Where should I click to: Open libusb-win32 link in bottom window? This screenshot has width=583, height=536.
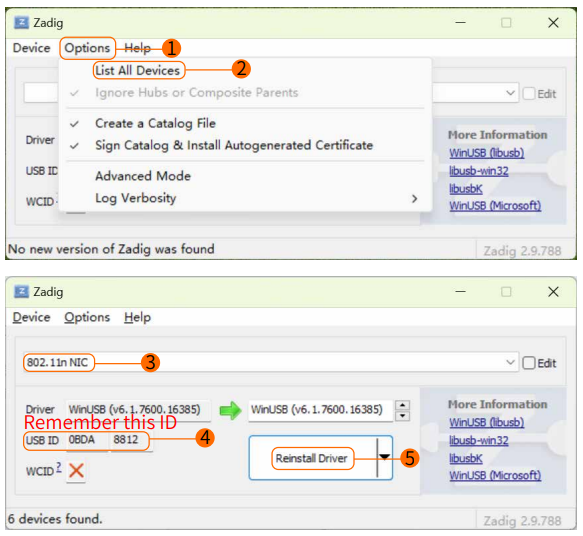coord(479,440)
